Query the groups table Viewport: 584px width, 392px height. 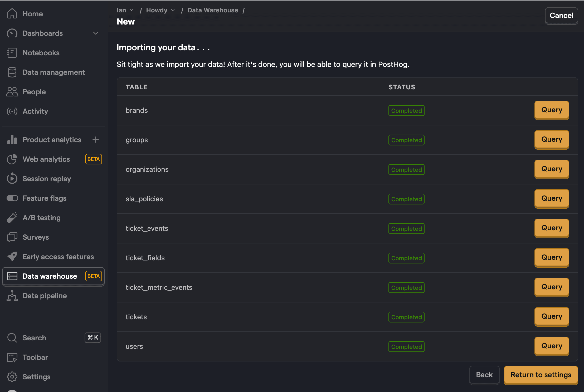(x=552, y=139)
